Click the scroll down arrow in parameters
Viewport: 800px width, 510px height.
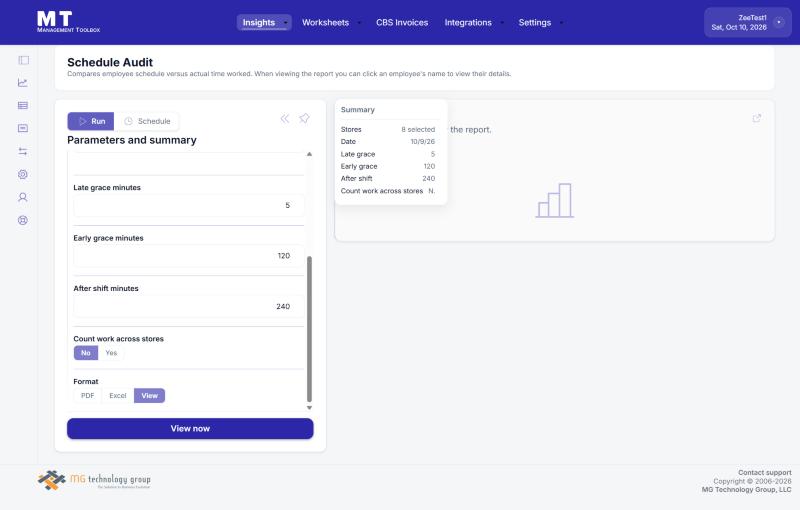(309, 408)
